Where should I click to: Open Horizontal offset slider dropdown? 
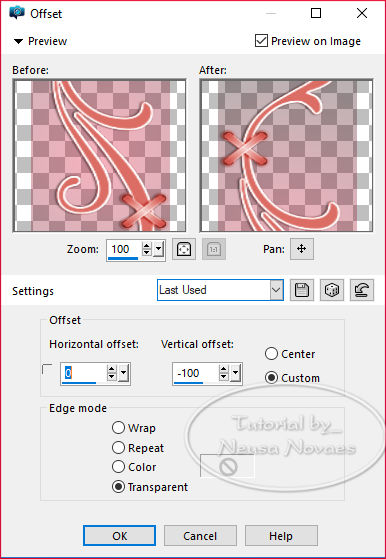pos(123,373)
